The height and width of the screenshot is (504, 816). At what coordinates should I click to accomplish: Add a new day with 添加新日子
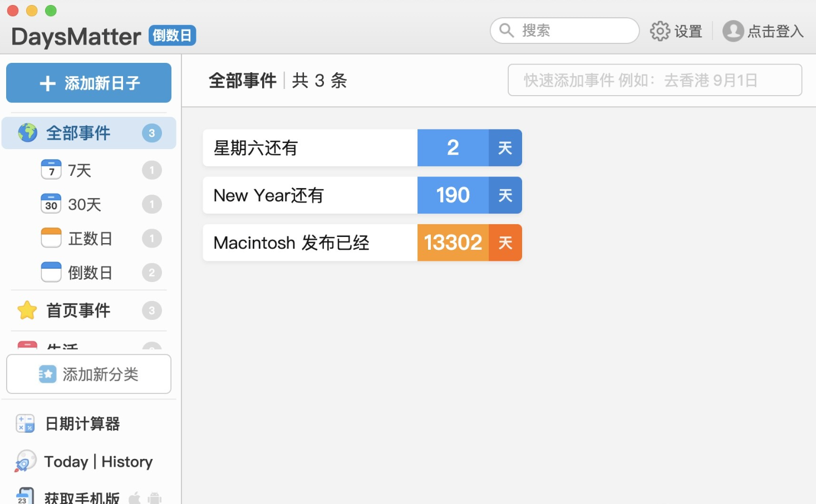89,83
